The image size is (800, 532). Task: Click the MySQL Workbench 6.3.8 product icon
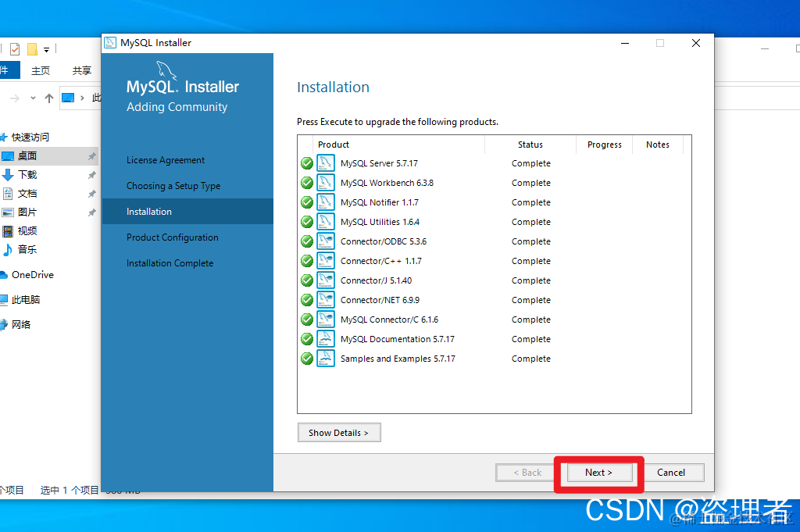(326, 183)
